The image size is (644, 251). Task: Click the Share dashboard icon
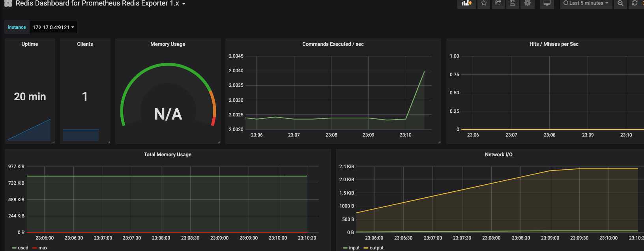coord(498,4)
